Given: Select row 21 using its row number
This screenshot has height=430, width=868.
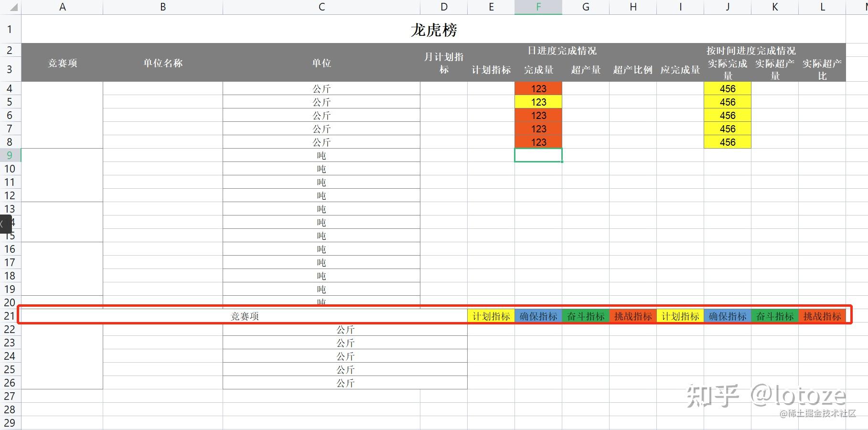Looking at the screenshot, I should pos(10,316).
